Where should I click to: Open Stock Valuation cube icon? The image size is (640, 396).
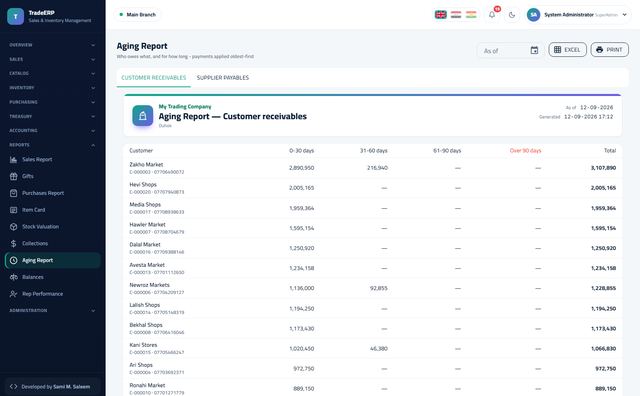pyautogui.click(x=13, y=227)
